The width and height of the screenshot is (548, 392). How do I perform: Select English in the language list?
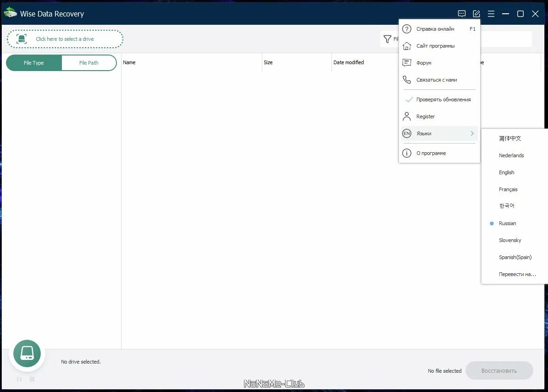(506, 172)
